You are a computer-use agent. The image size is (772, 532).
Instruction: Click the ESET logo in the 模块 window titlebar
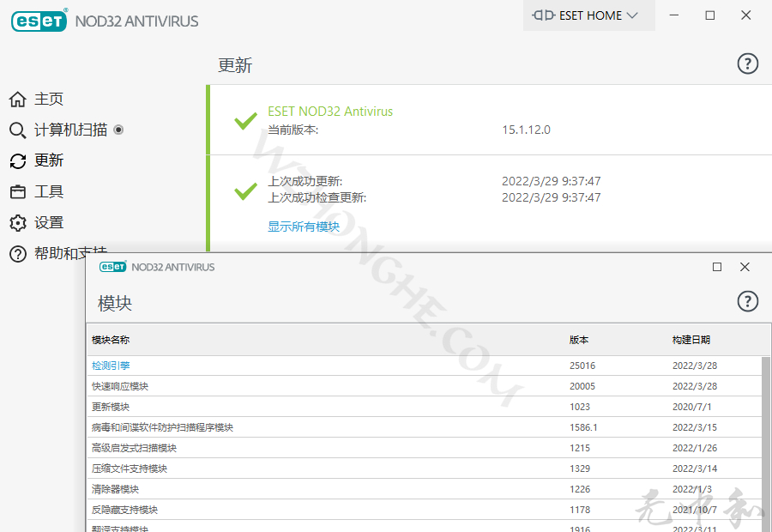point(107,267)
